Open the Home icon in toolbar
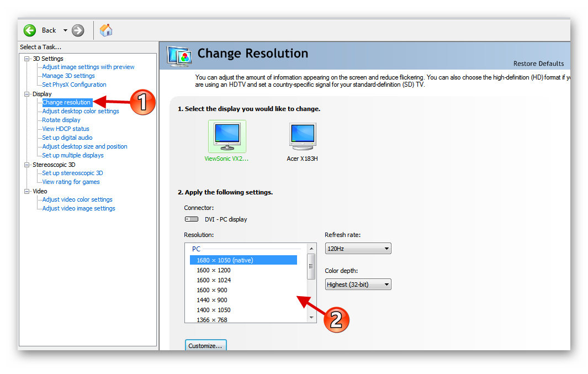 106,30
